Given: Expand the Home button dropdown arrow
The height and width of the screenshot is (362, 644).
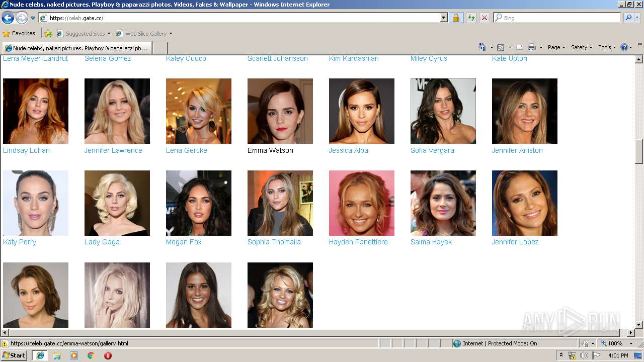Looking at the screenshot, I should [492, 47].
